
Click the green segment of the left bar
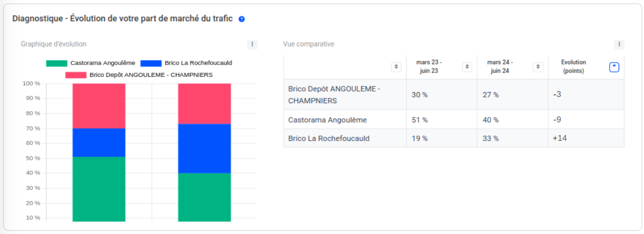[99, 188]
